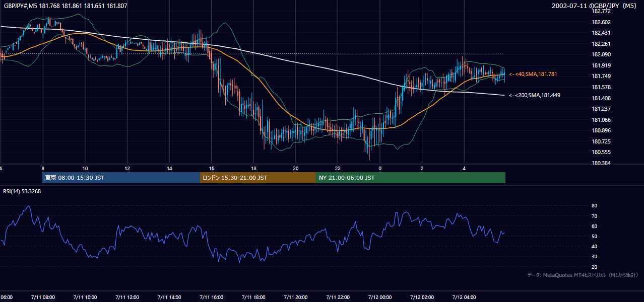Click hour tick 0 below the price chart
Viewport: 644px width, 302px height.
pyautogui.click(x=380, y=168)
